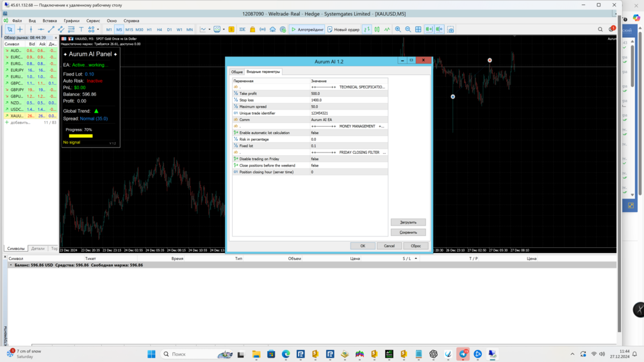Switch to bar chart display
644x362 pixels.
coord(367,29)
